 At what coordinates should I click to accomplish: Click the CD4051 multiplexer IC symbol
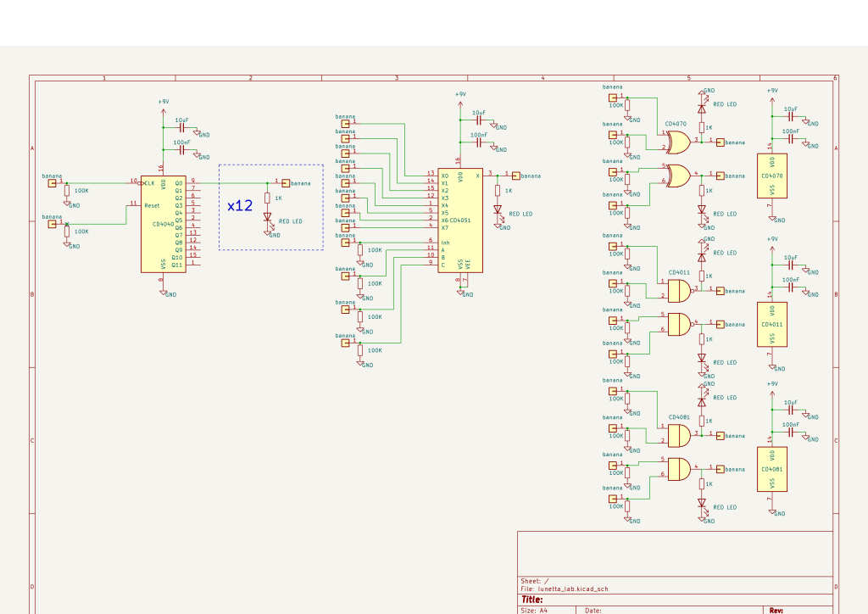[460, 219]
